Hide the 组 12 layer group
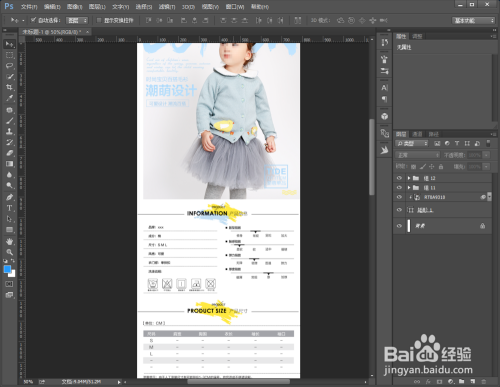The width and height of the screenshot is (500, 387). [x=399, y=178]
